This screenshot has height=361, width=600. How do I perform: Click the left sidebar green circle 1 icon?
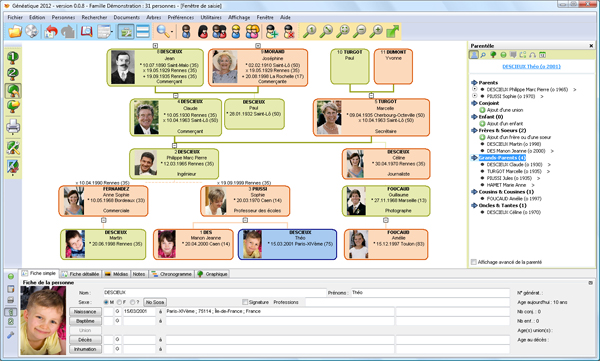(x=13, y=57)
